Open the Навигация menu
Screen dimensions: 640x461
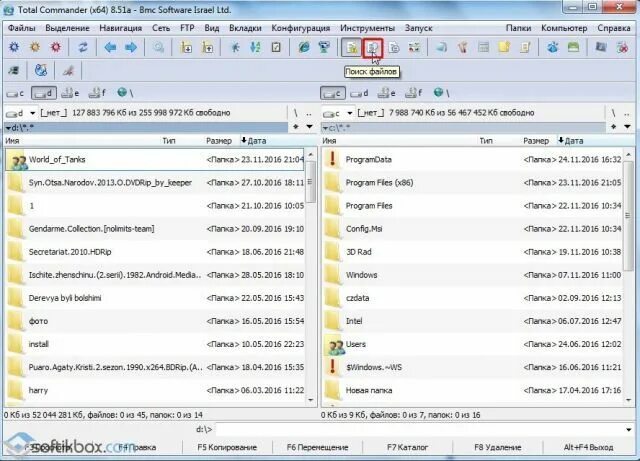[x=120, y=28]
